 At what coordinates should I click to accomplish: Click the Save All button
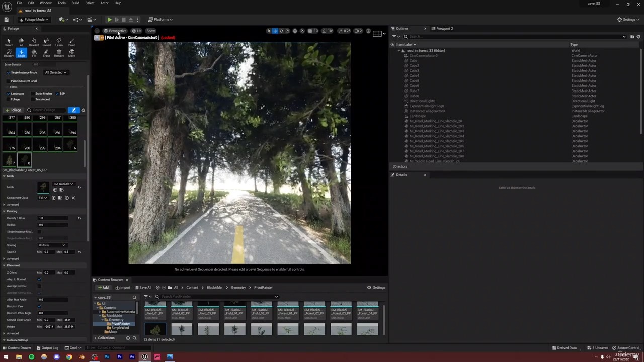142,288
